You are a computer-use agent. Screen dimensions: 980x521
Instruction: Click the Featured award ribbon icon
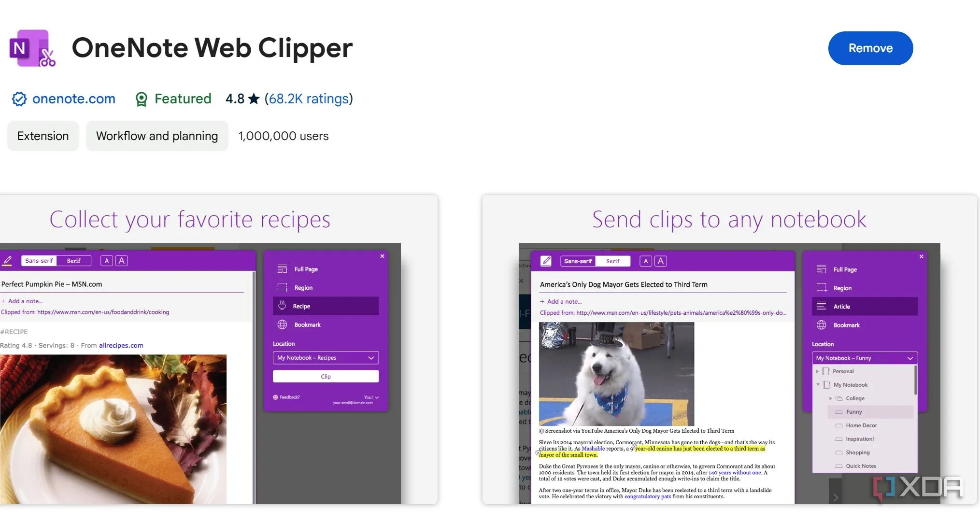tap(141, 99)
